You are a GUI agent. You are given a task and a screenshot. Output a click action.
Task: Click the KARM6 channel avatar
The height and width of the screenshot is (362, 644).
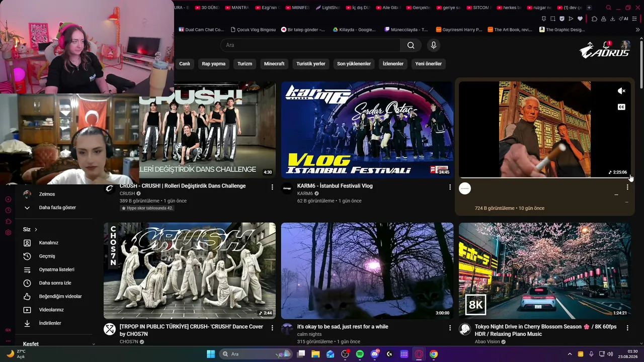[x=287, y=189]
